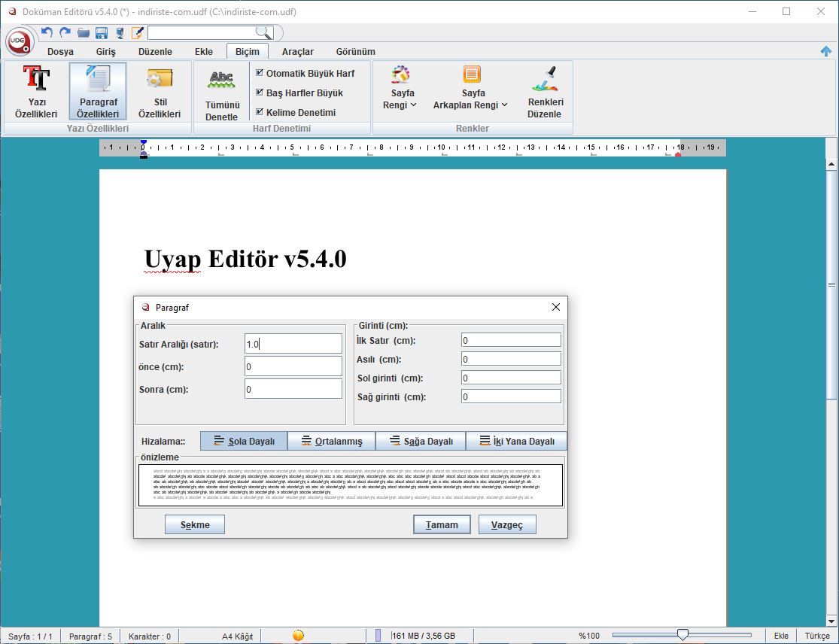Disable the Kelime Denetimi checkbox
Screen dimensions: 839x644
pyautogui.click(x=260, y=112)
